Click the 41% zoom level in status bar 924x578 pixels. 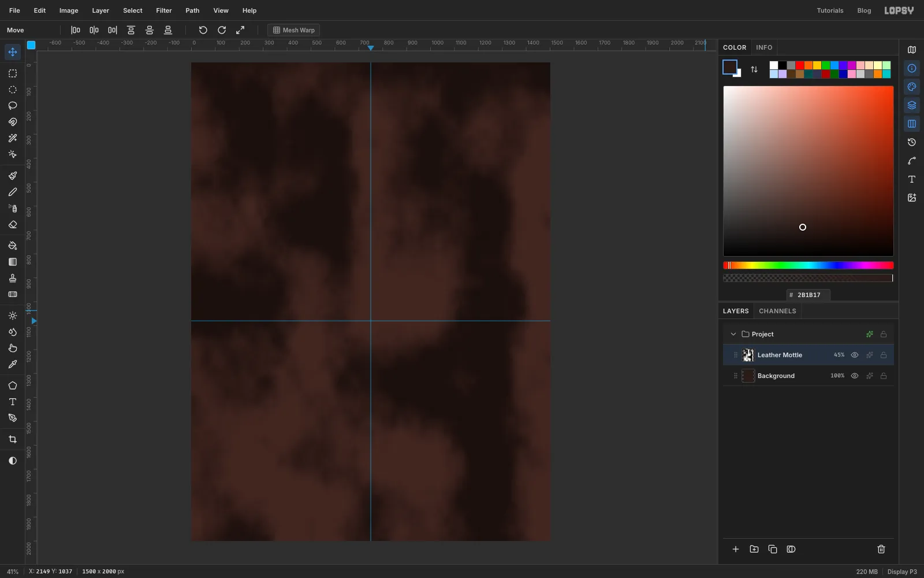13,572
